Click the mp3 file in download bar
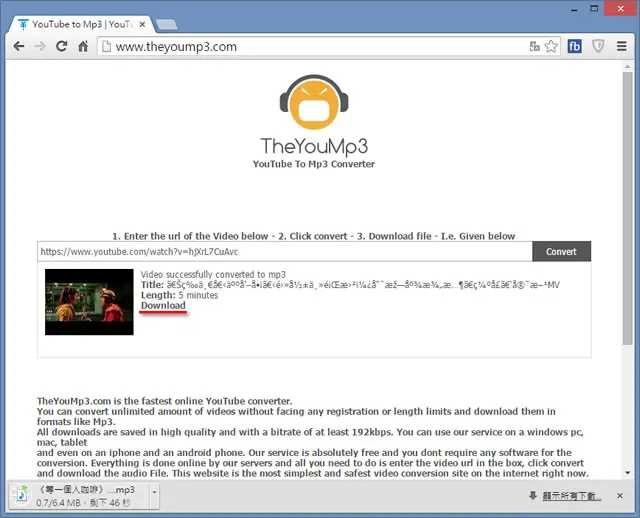 79,496
